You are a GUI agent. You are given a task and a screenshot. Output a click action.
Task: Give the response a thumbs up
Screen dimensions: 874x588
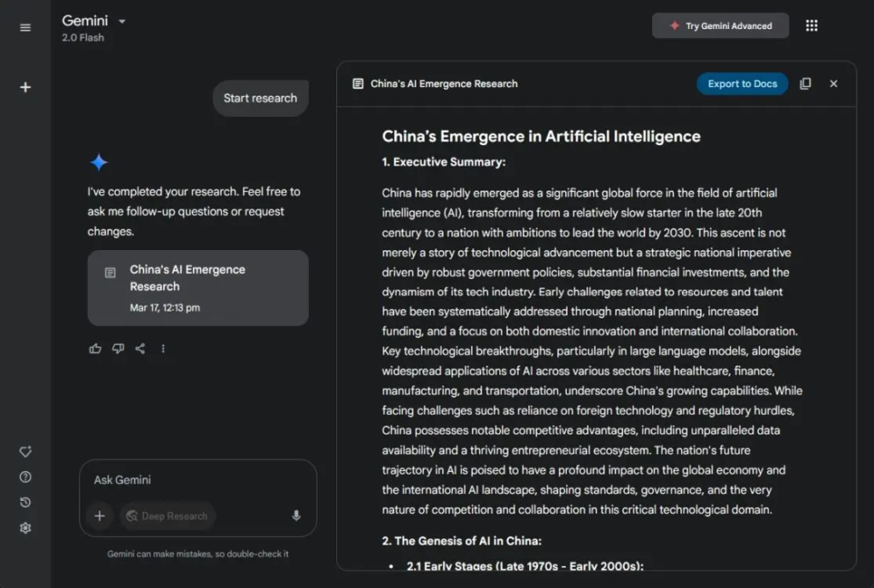coord(95,348)
